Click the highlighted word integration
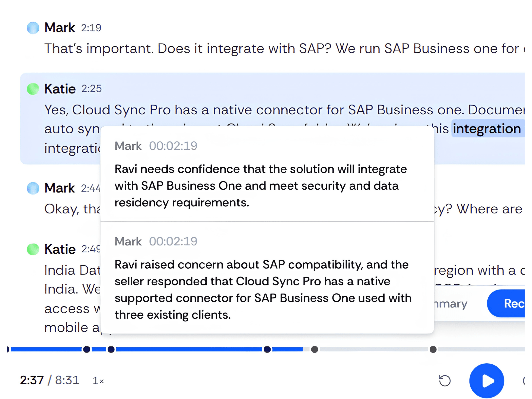Screen dimensions: 532x399 pyautogui.click(x=487, y=129)
